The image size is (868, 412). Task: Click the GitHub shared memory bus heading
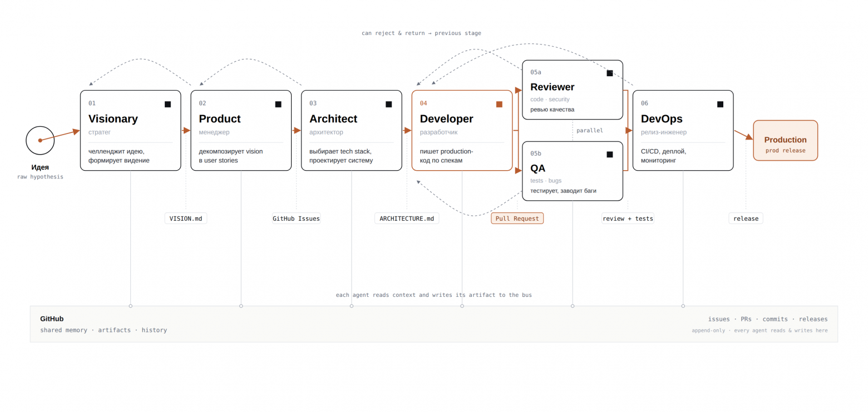(x=52, y=319)
